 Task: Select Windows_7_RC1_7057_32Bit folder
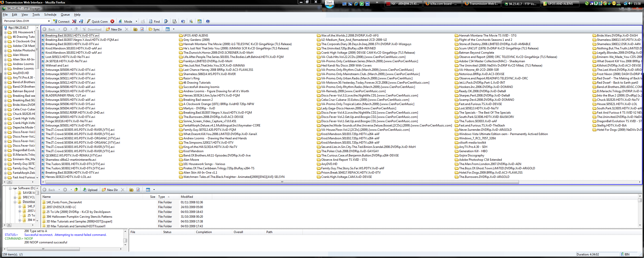click(x=477, y=138)
